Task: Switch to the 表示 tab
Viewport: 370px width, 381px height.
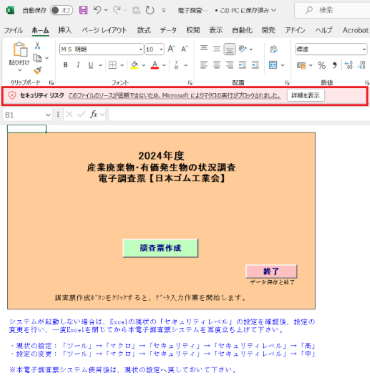Action: coord(216,30)
